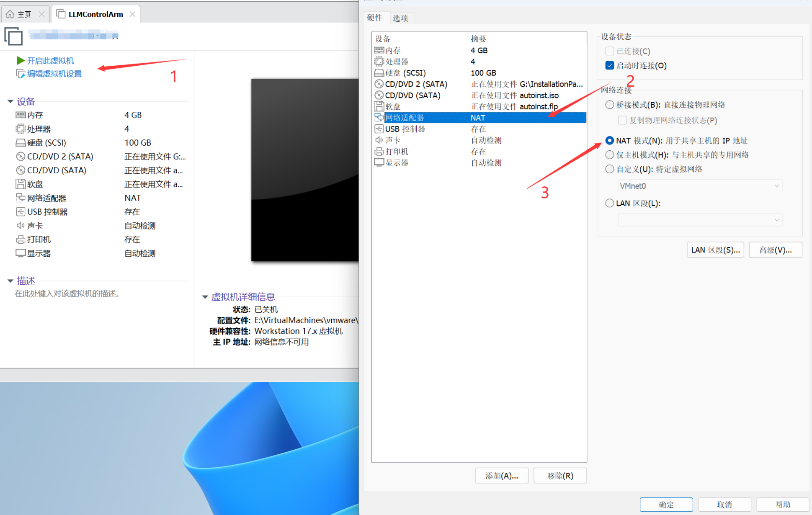Click the 添加(A)... add hardware button
The height and width of the screenshot is (515, 812).
click(x=501, y=476)
